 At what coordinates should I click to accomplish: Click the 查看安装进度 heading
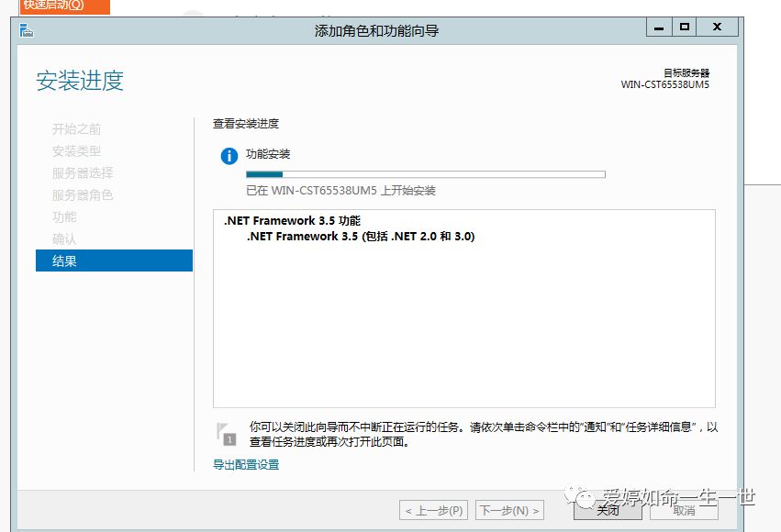tap(246, 124)
